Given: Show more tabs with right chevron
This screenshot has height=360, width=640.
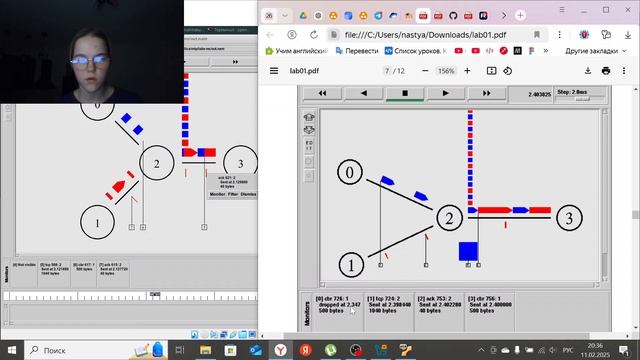Looking at the screenshot, I should pyautogui.click(x=504, y=16).
